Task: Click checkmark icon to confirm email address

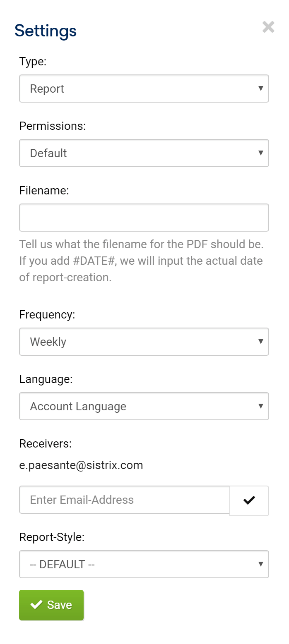Action: click(249, 500)
